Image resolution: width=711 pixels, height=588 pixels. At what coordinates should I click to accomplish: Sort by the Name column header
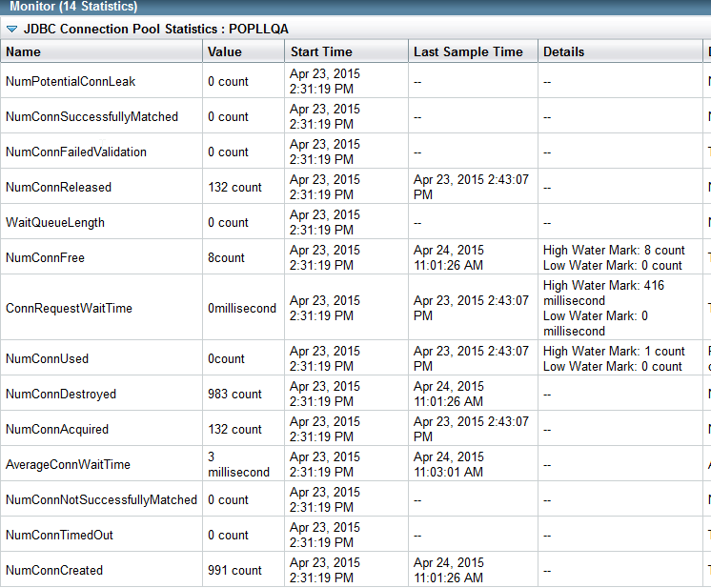[23, 51]
